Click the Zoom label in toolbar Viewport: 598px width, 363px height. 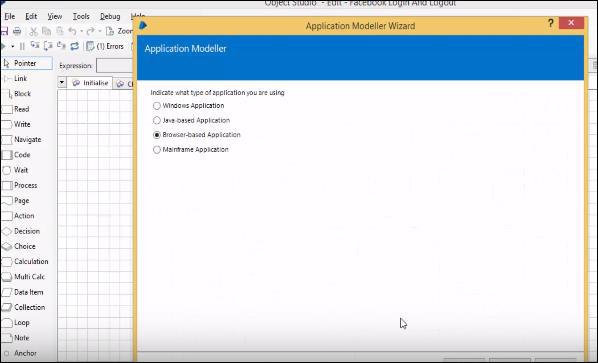point(125,31)
